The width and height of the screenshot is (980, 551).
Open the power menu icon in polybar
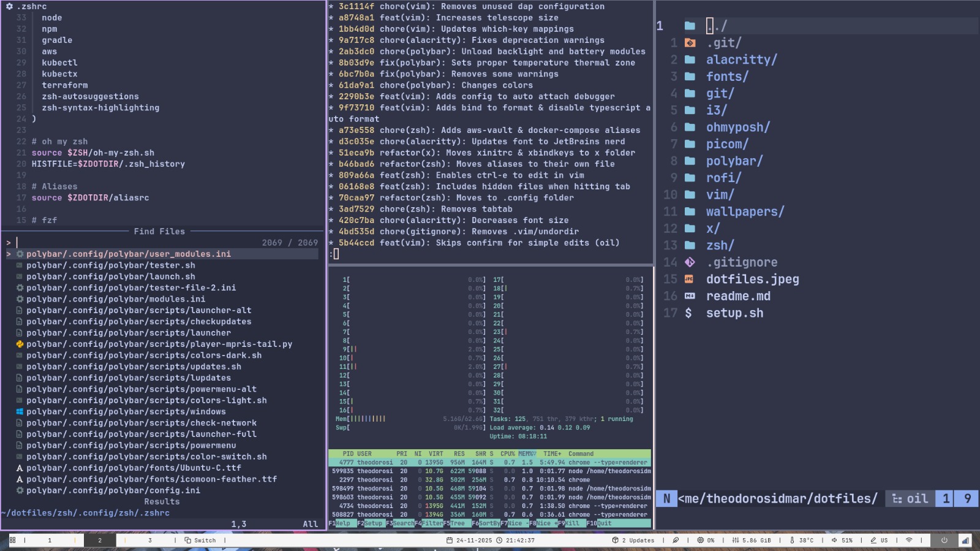944,540
